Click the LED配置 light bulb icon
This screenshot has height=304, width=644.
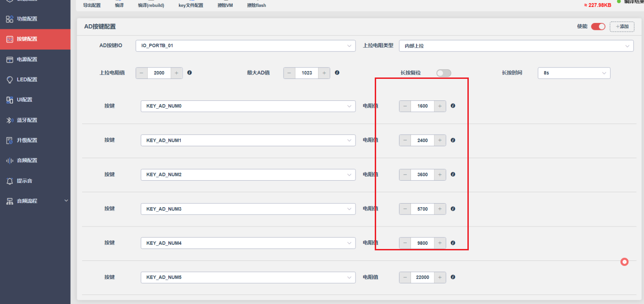click(x=10, y=79)
